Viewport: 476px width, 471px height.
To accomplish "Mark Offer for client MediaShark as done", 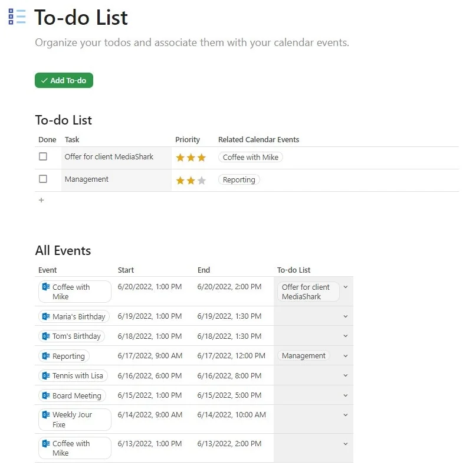I will tap(43, 156).
